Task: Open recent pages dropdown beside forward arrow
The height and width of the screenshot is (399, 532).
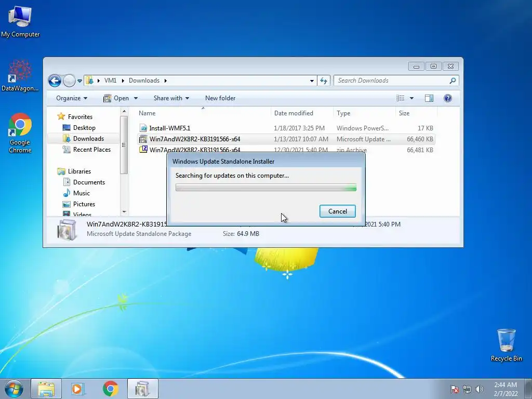Action: 79,81
